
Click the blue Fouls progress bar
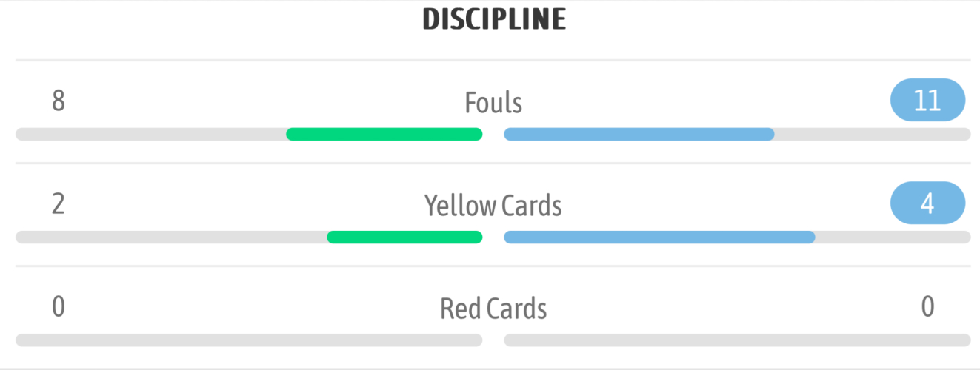tap(639, 134)
